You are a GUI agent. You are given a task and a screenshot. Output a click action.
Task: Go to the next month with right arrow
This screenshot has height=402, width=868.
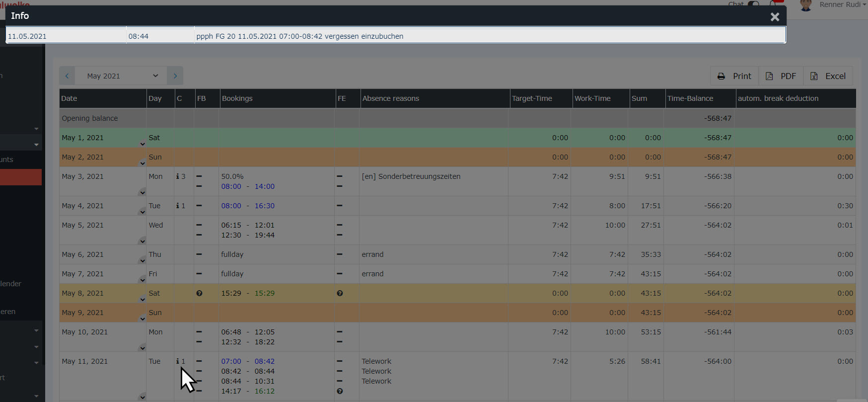click(x=175, y=76)
